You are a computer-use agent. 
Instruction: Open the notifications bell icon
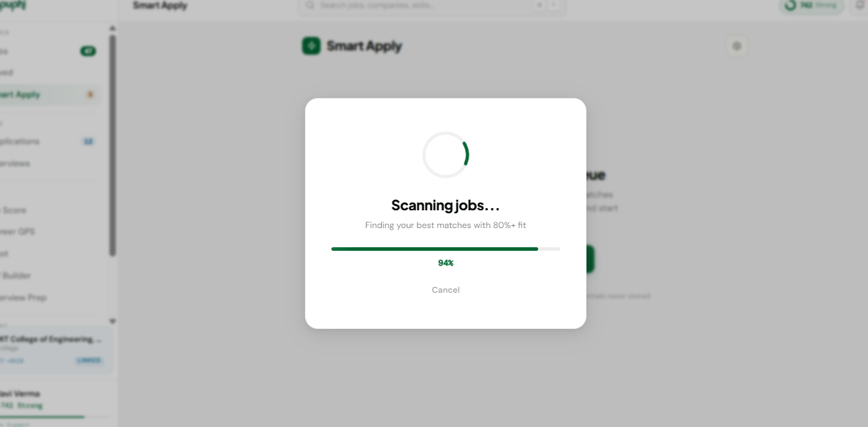(x=859, y=5)
